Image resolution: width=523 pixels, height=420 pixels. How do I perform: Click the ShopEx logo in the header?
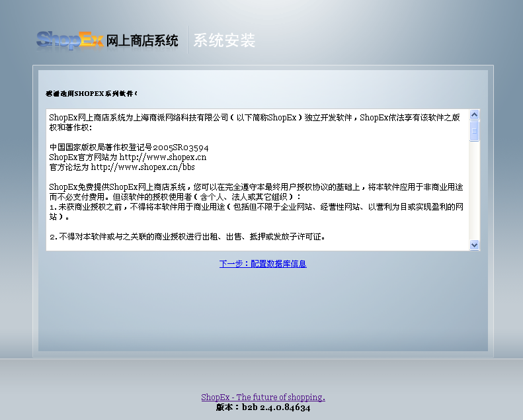coord(70,41)
